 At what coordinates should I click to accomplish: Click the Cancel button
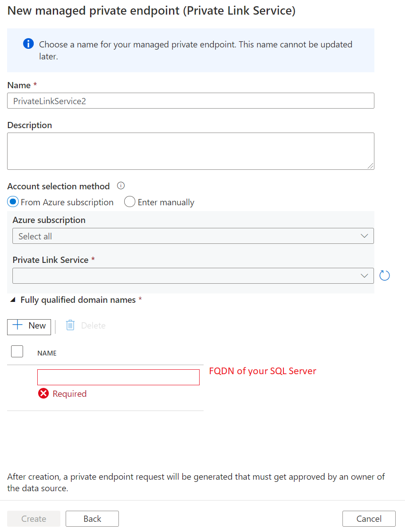click(x=369, y=518)
